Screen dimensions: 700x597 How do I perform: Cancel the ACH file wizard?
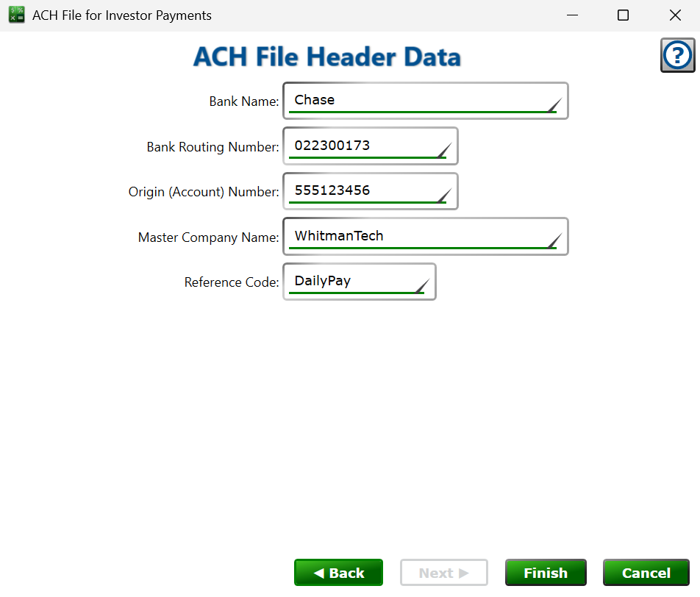pos(646,572)
